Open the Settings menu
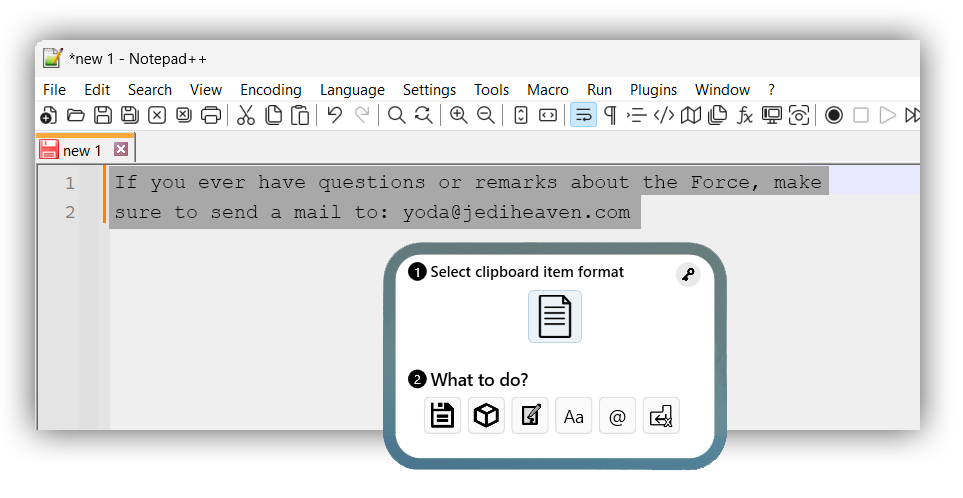Screen dimensions: 963x498 coord(429,90)
